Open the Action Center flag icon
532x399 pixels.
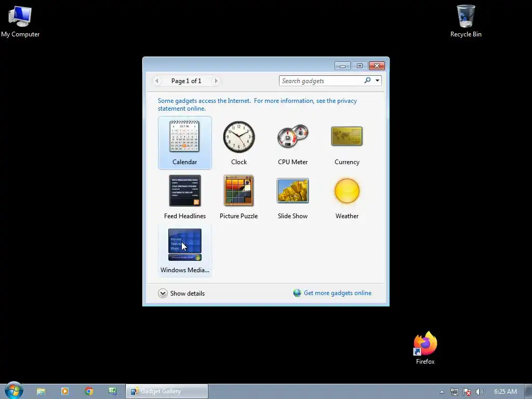pos(467,392)
